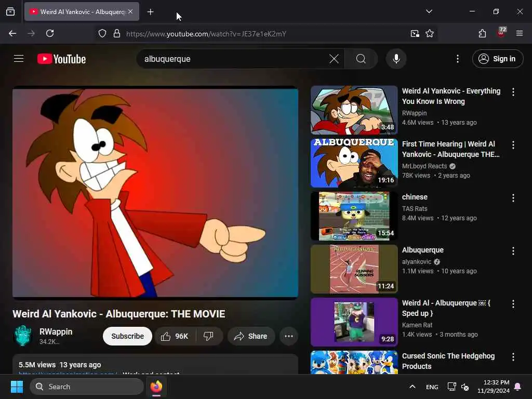
Task: Open options for Albuquerque Sped up video
Action: click(x=513, y=303)
